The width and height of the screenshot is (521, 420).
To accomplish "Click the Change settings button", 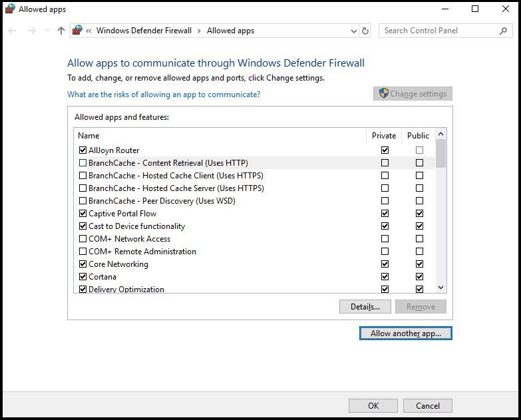I will click(x=413, y=94).
